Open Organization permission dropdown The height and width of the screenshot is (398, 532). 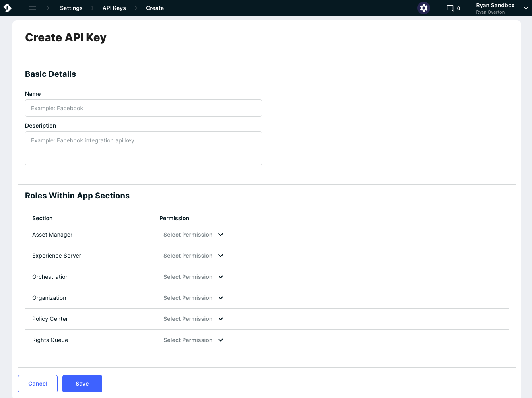coord(194,298)
